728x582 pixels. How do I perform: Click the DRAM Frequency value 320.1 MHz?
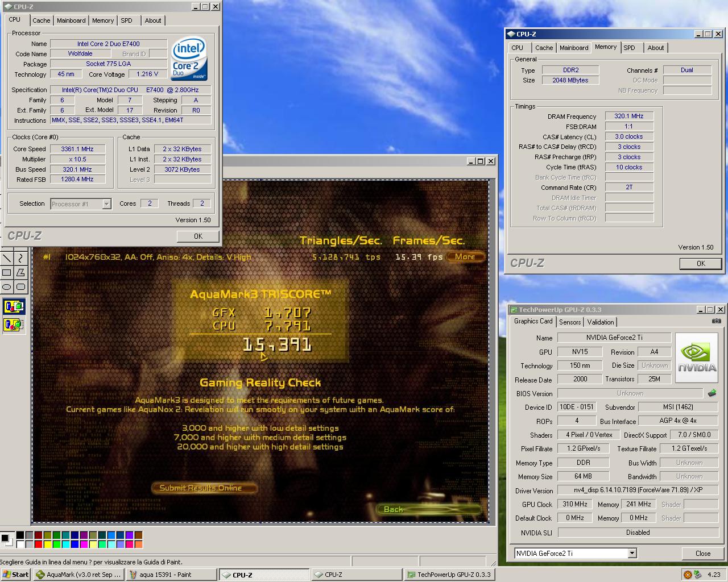click(629, 116)
